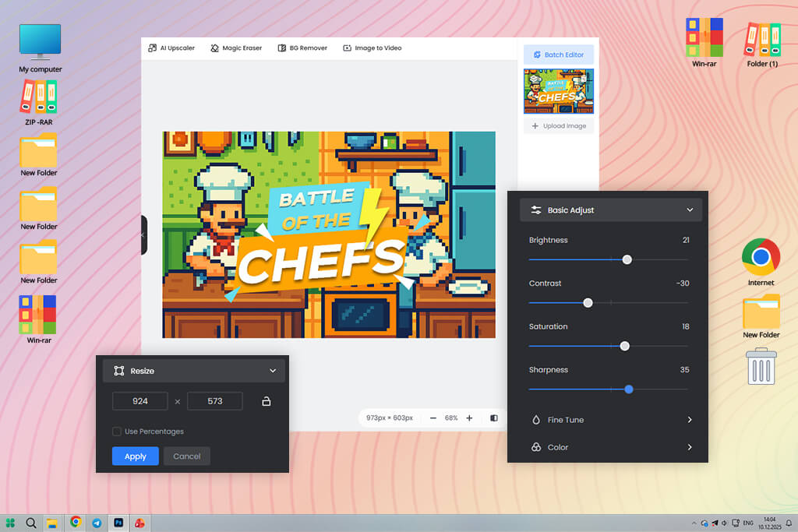
Task: Select the Recycle Bin desktop icon
Action: pos(761,366)
